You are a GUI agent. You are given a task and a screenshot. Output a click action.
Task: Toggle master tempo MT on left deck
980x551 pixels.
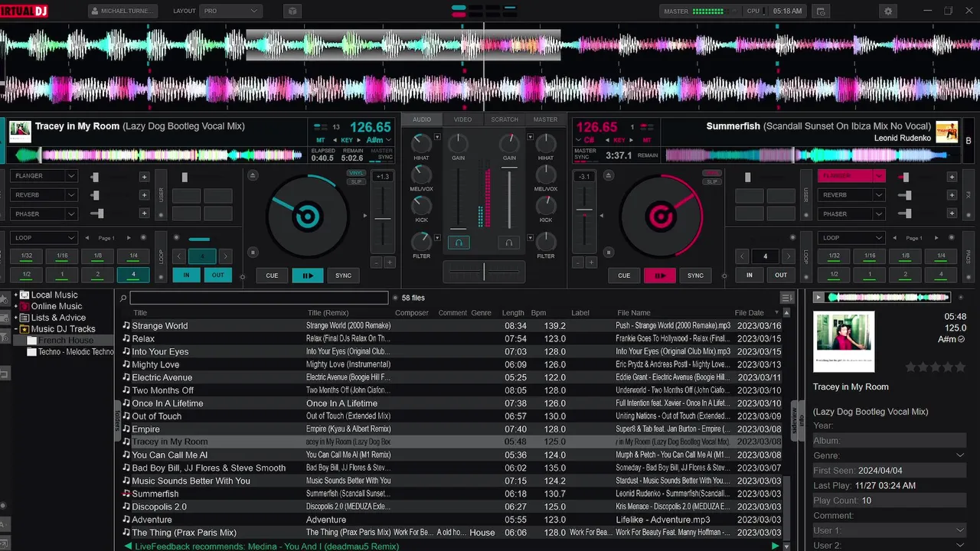coord(320,141)
